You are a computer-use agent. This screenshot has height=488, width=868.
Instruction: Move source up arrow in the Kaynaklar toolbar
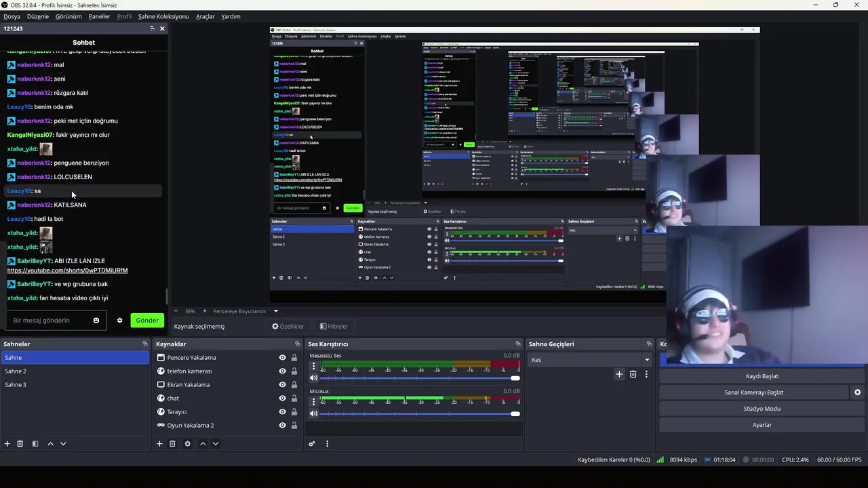point(203,444)
